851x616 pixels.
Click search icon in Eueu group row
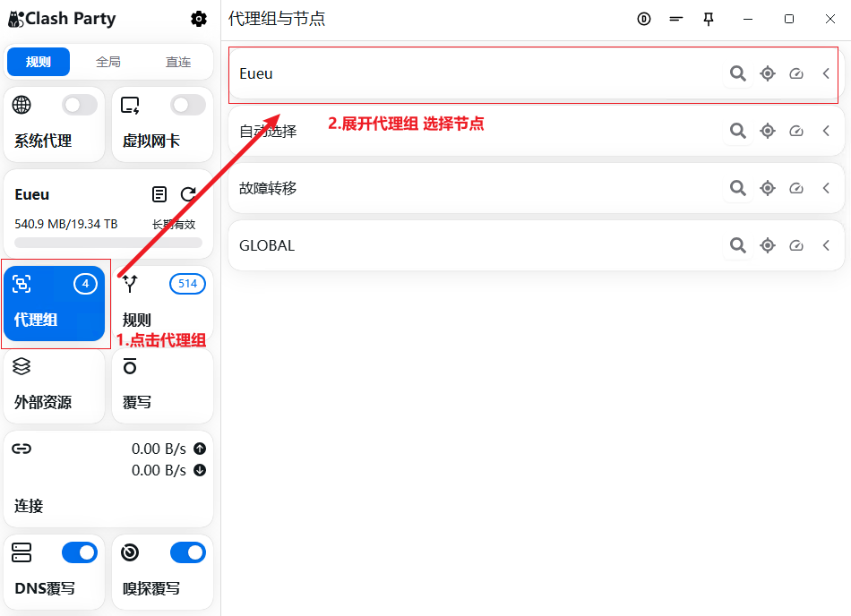coord(737,73)
